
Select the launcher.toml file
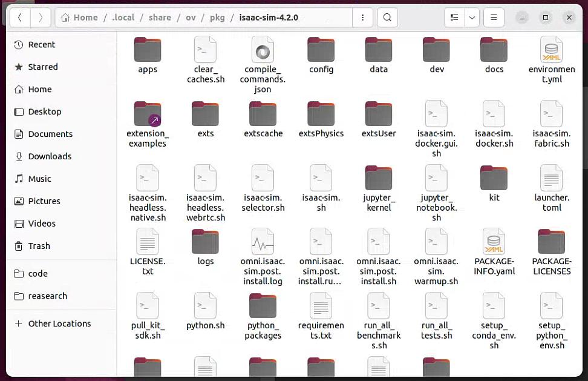(552, 188)
